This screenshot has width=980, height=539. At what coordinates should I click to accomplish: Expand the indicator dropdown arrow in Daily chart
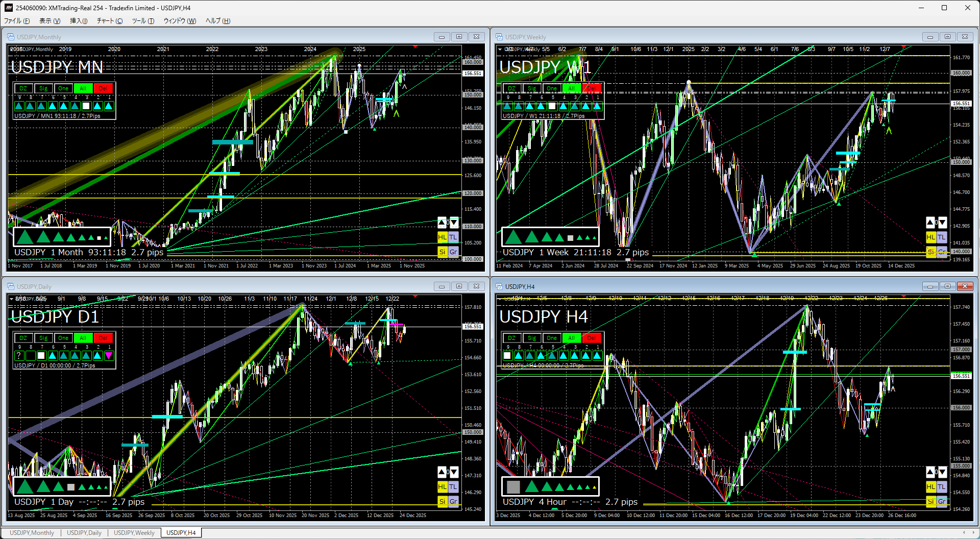point(11,299)
